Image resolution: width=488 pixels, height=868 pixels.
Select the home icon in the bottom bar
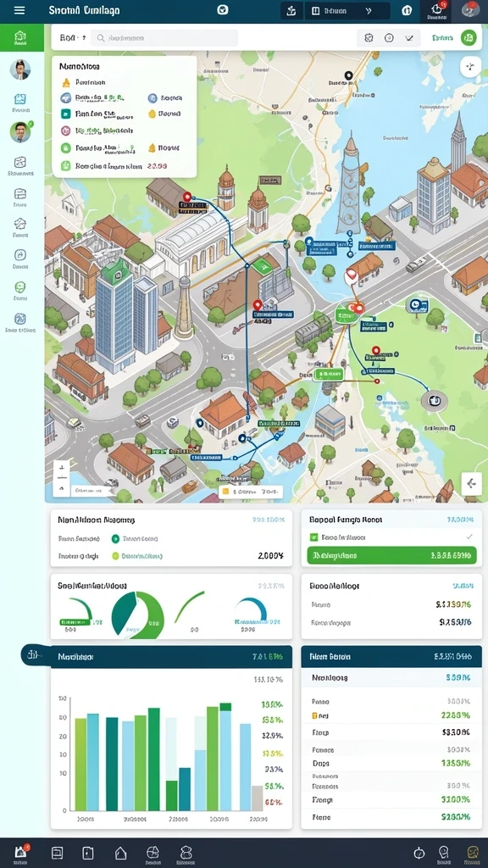click(120, 853)
